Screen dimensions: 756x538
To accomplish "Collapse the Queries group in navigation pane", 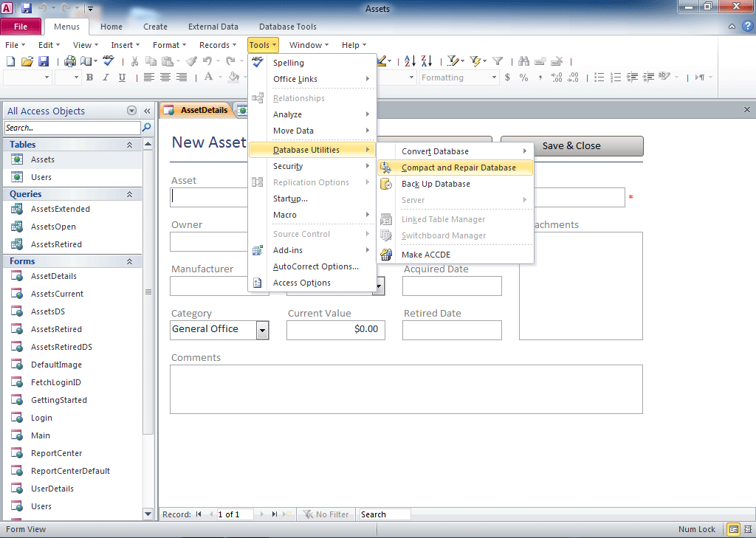I will (x=129, y=194).
